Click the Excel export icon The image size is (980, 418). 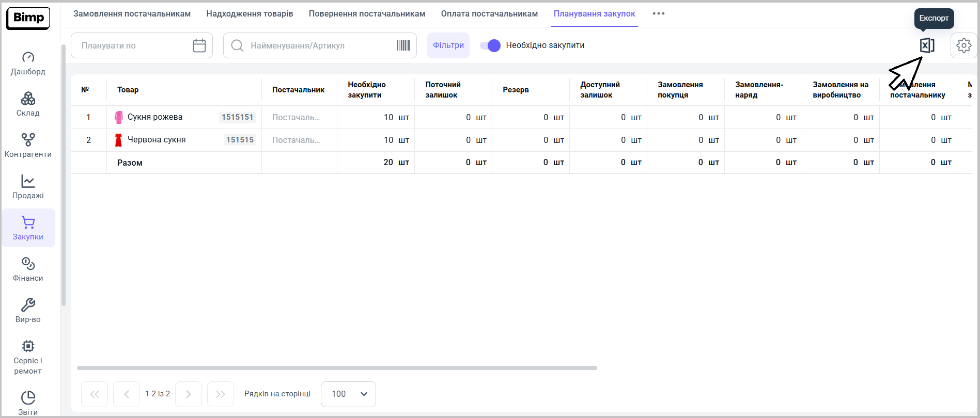[927, 45]
